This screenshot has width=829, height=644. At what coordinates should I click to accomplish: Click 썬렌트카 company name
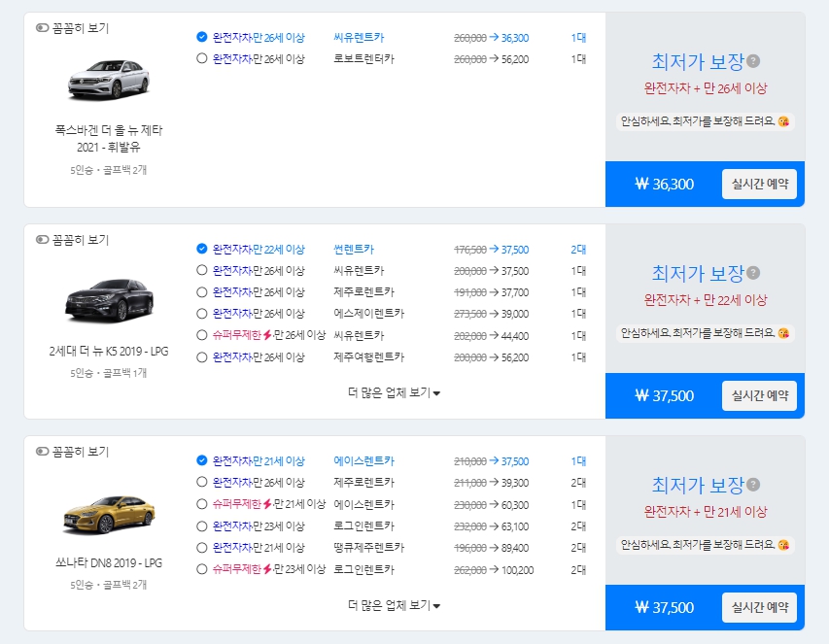[x=353, y=249]
